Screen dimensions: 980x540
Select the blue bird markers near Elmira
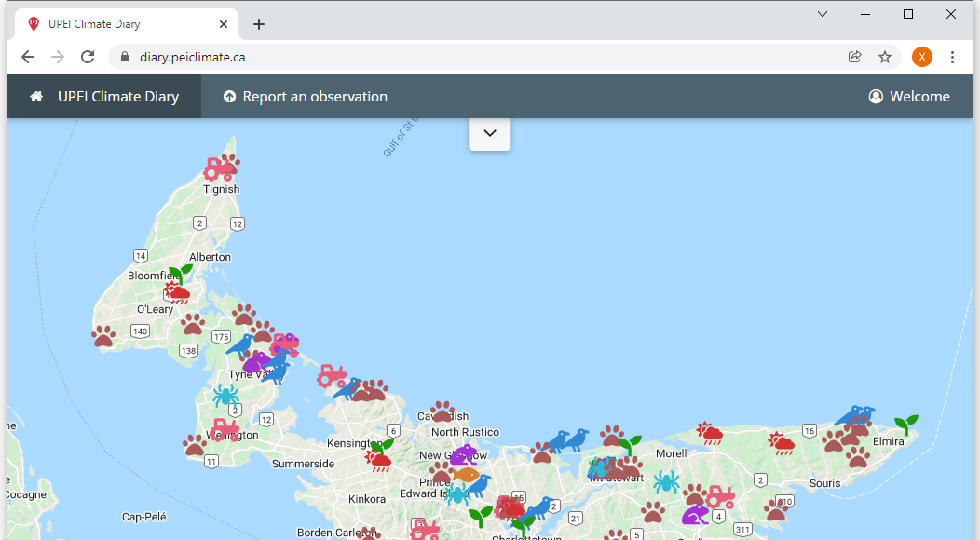[x=855, y=415]
